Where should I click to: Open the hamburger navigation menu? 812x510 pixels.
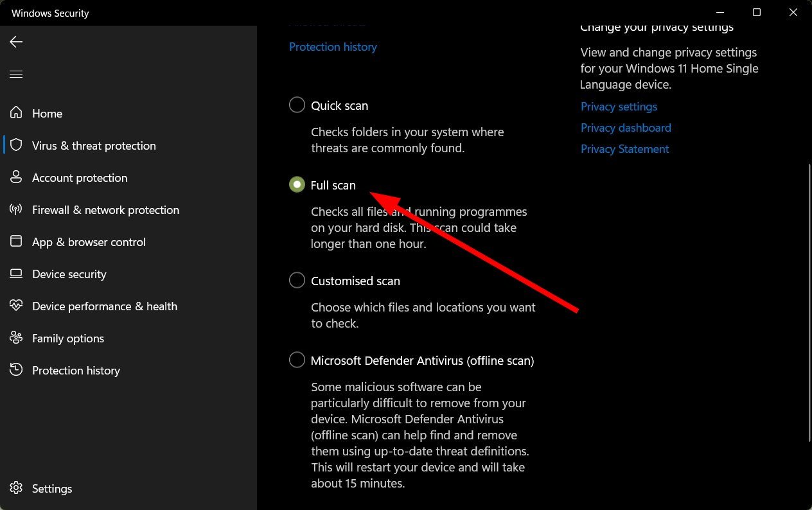pyautogui.click(x=16, y=75)
